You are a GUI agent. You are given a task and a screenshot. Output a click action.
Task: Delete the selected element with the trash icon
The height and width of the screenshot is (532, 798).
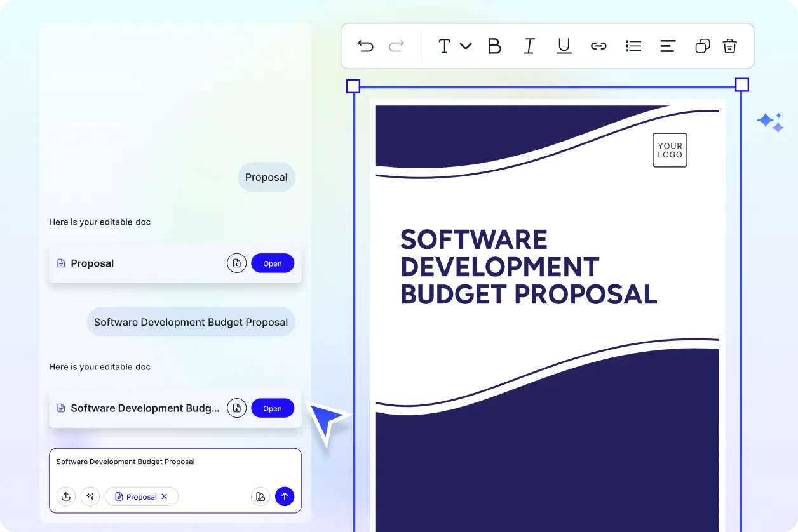click(730, 46)
